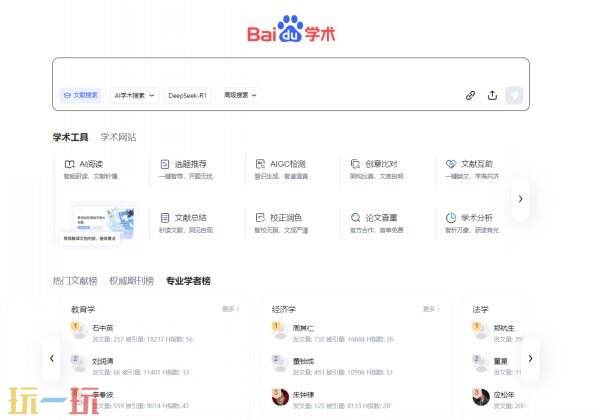
Task: Show more academic tools with right chevron
Action: [520, 199]
